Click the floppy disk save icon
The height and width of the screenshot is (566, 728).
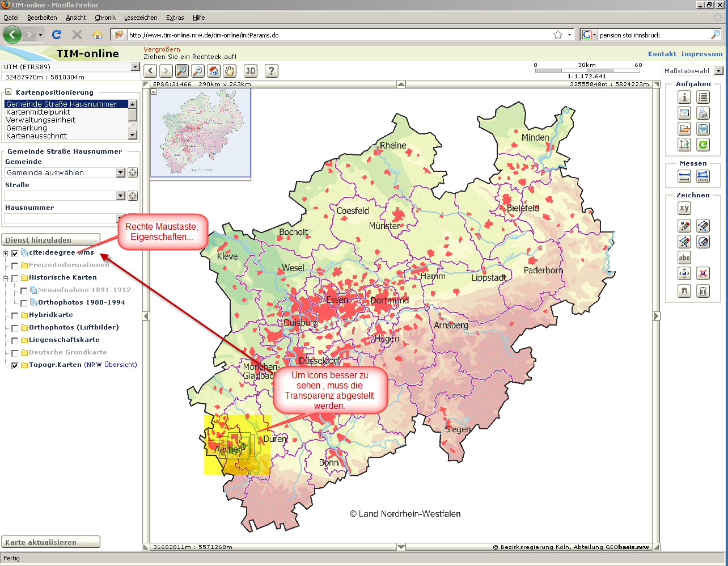tap(703, 129)
